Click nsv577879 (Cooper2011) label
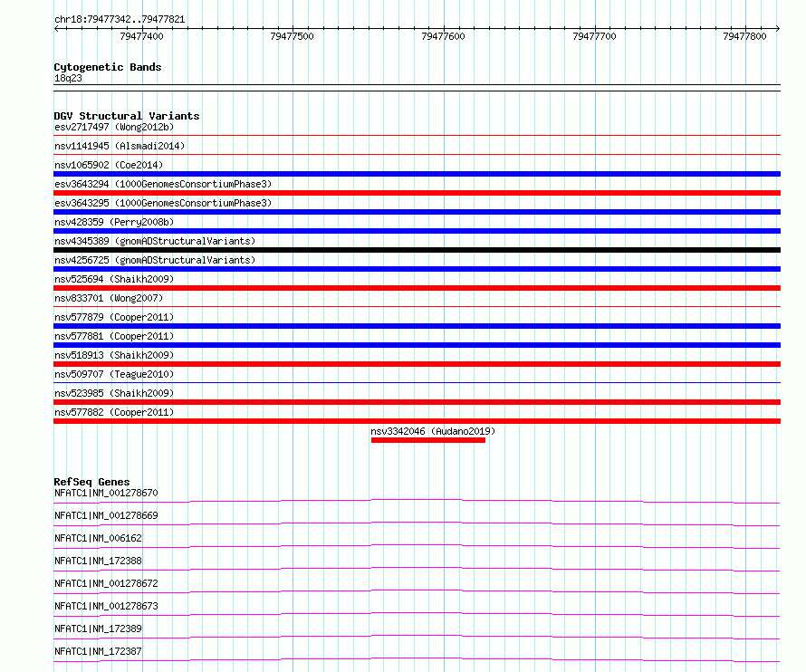806x672 pixels. 114,317
